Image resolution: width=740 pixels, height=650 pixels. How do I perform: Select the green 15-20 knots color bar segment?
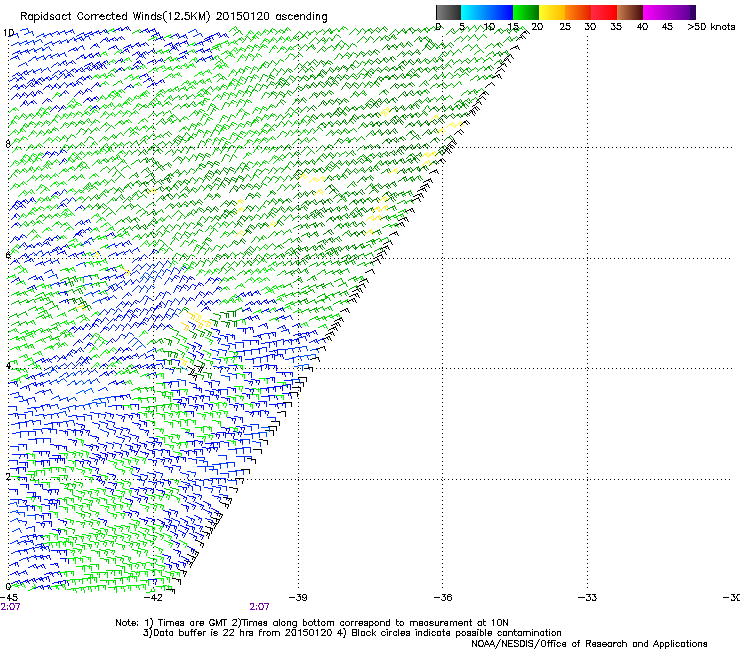click(526, 12)
